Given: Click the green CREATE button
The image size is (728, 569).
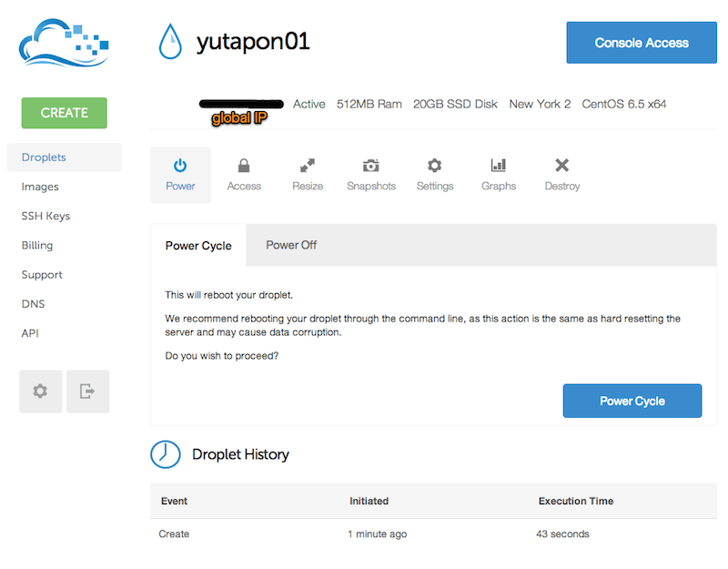Looking at the screenshot, I should click(64, 113).
